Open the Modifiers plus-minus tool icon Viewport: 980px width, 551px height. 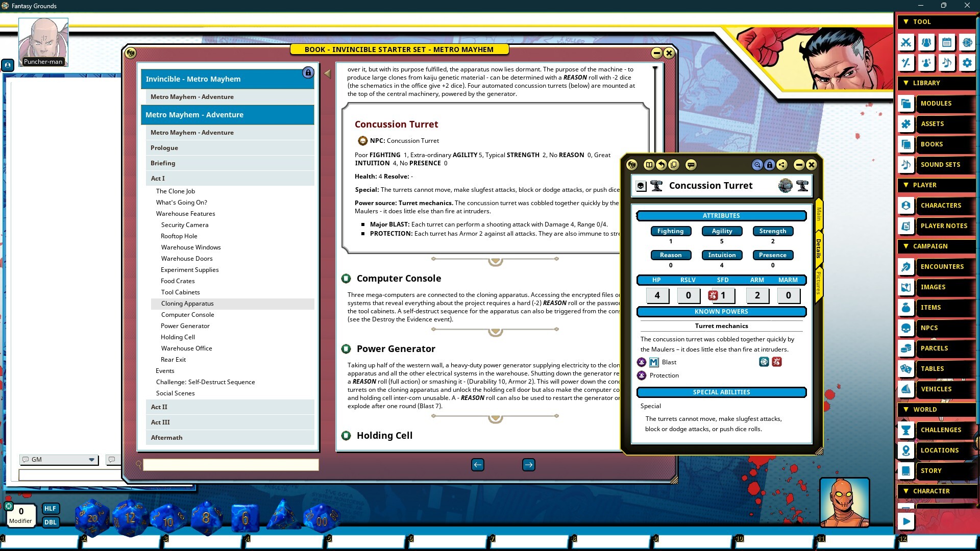pos(906,63)
